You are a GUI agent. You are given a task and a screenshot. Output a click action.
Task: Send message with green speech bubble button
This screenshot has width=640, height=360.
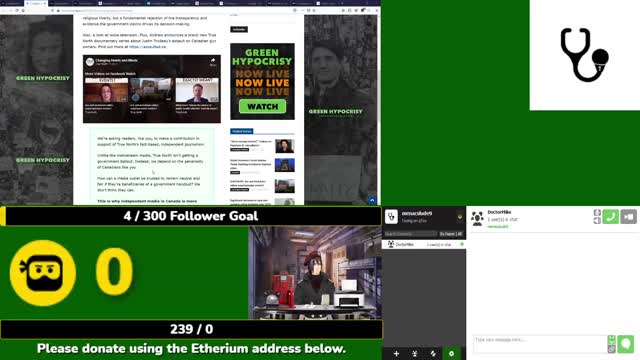click(626, 344)
